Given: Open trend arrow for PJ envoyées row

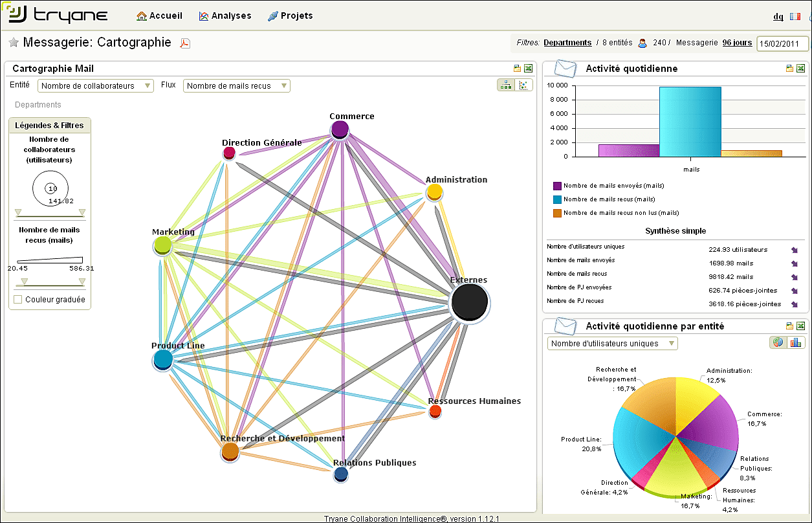Looking at the screenshot, I should (795, 290).
